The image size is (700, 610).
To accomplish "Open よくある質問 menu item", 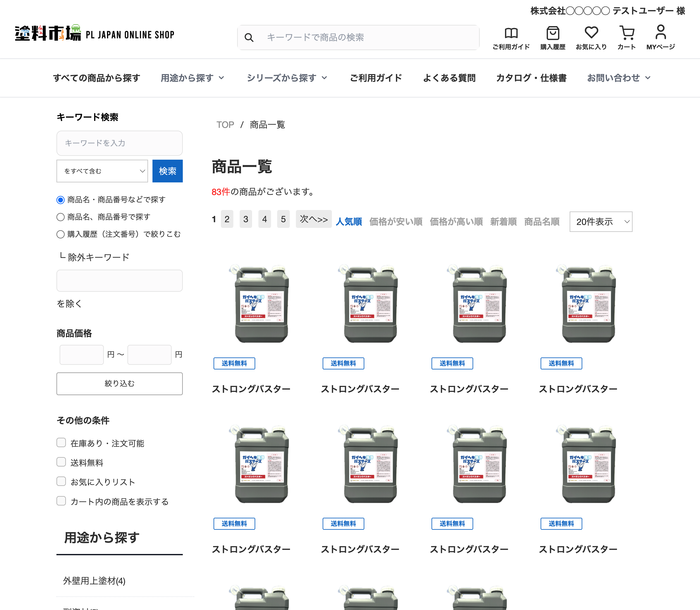I will click(x=449, y=78).
